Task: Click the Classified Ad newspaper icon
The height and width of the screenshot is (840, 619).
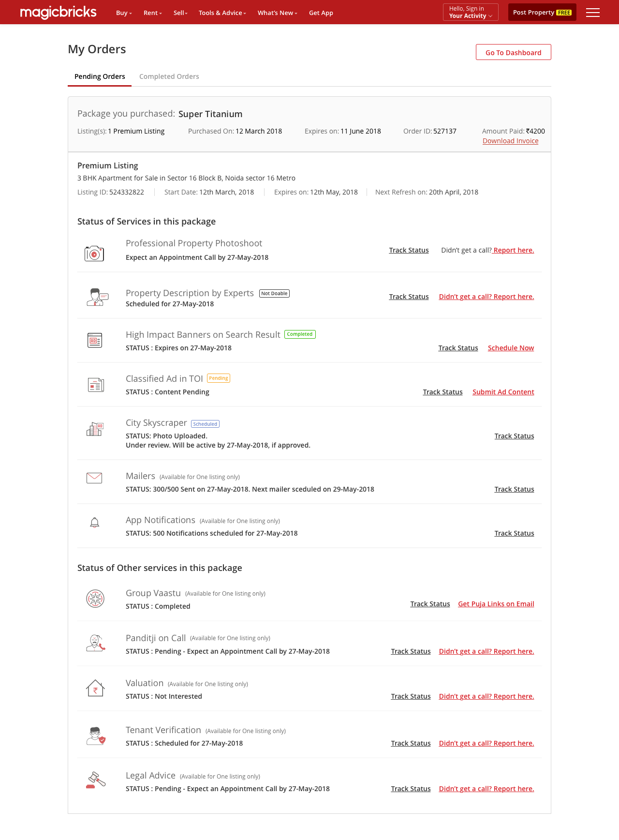Action: click(96, 385)
